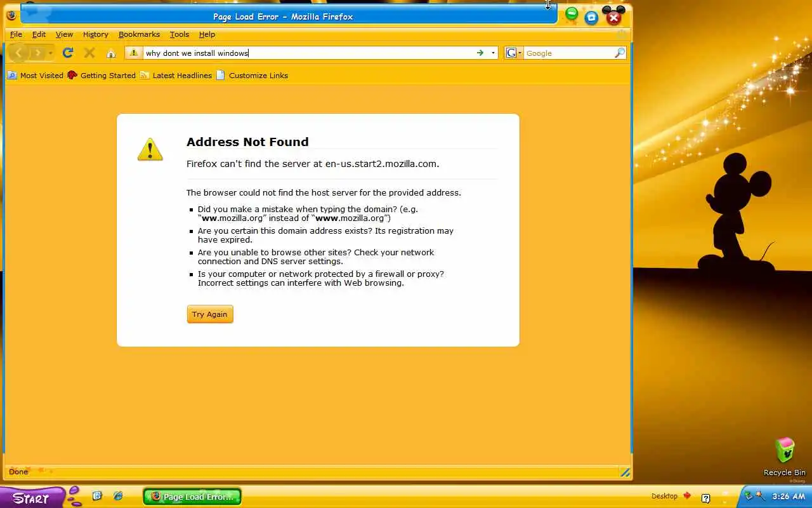Go back with the Back arrow
Image resolution: width=812 pixels, height=508 pixels.
(x=19, y=53)
